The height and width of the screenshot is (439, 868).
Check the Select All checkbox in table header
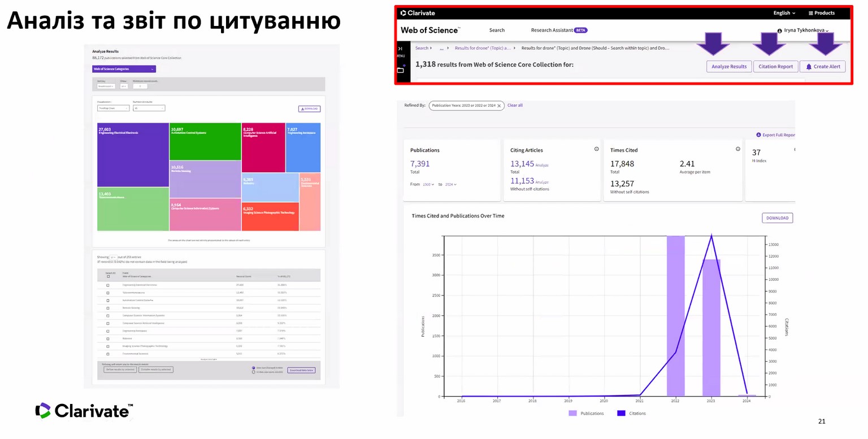(108, 276)
